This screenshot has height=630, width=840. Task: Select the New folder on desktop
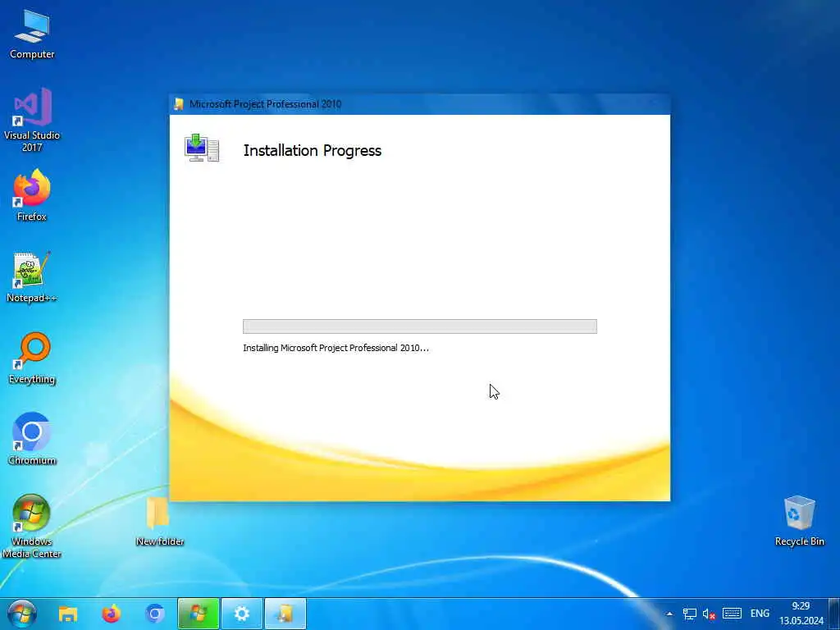tap(159, 521)
